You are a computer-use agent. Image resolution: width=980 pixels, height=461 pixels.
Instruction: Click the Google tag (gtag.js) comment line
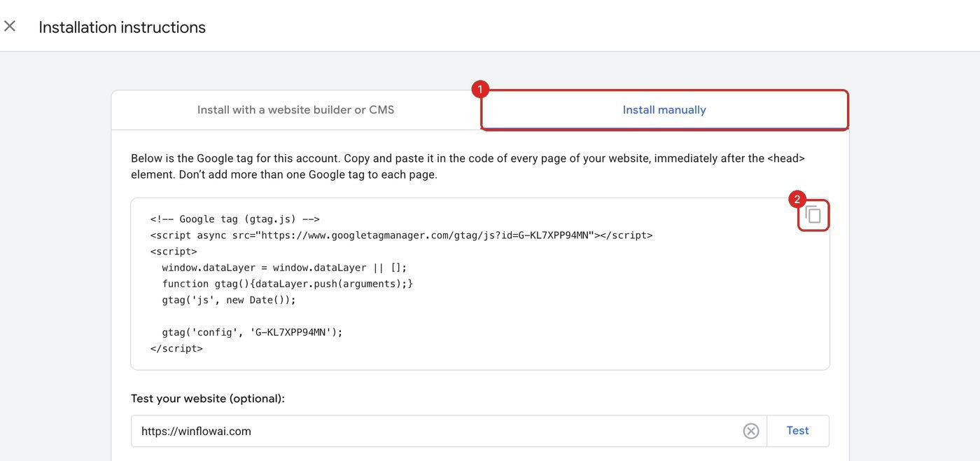234,219
